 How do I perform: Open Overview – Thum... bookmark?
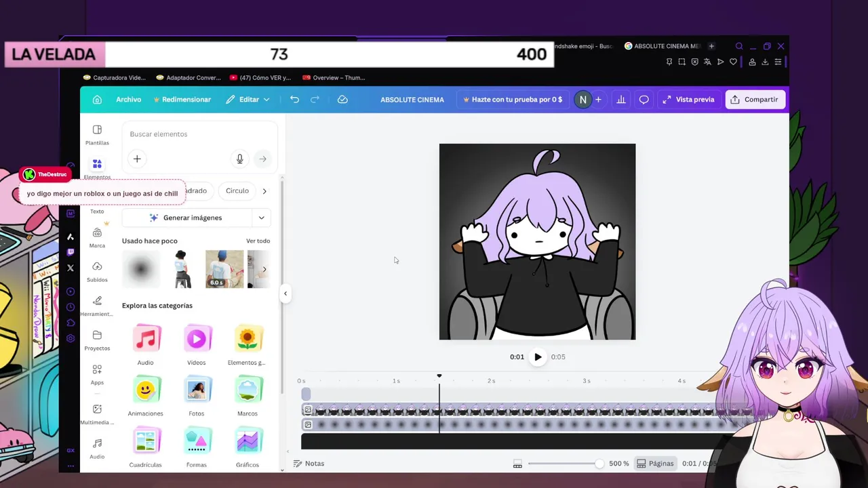point(333,77)
